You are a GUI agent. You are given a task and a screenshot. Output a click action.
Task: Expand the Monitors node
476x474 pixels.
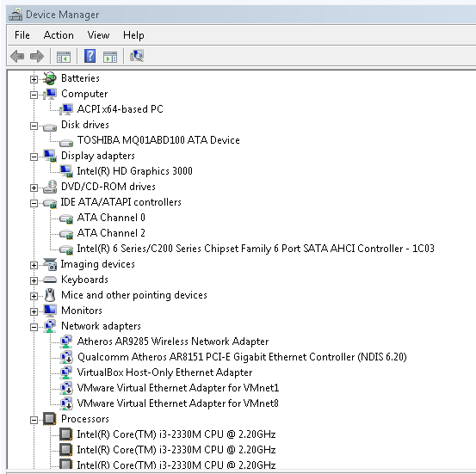34,311
